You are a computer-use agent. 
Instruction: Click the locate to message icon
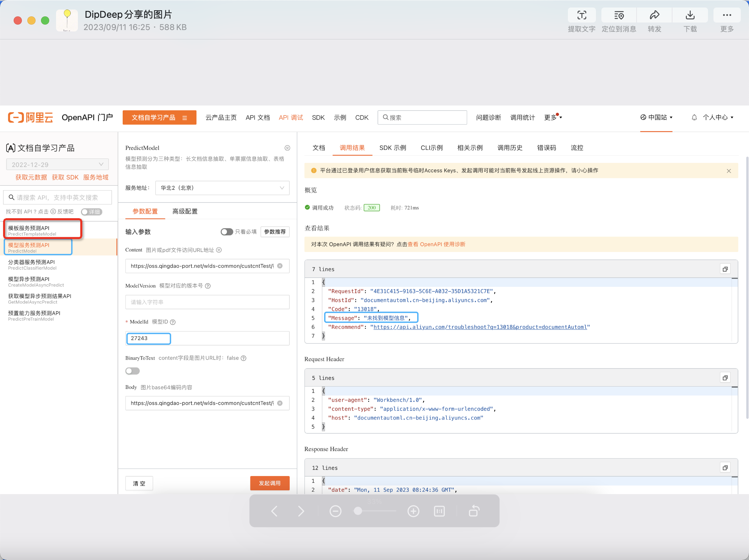click(x=619, y=15)
